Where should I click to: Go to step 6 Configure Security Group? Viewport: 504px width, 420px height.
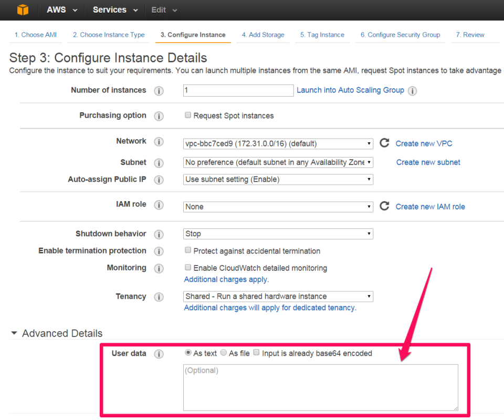point(400,35)
